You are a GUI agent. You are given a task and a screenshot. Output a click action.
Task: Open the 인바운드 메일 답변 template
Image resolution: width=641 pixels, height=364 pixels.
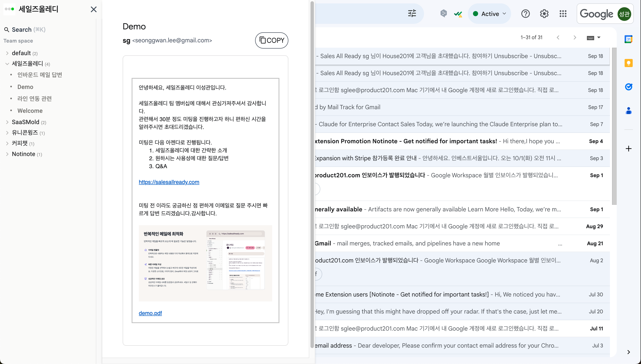(x=40, y=75)
